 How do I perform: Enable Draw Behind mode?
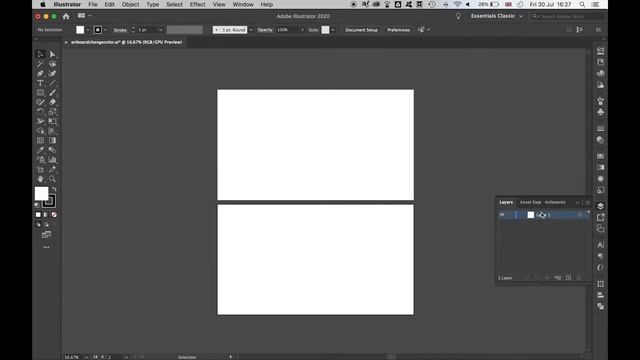pyautogui.click(x=46, y=224)
